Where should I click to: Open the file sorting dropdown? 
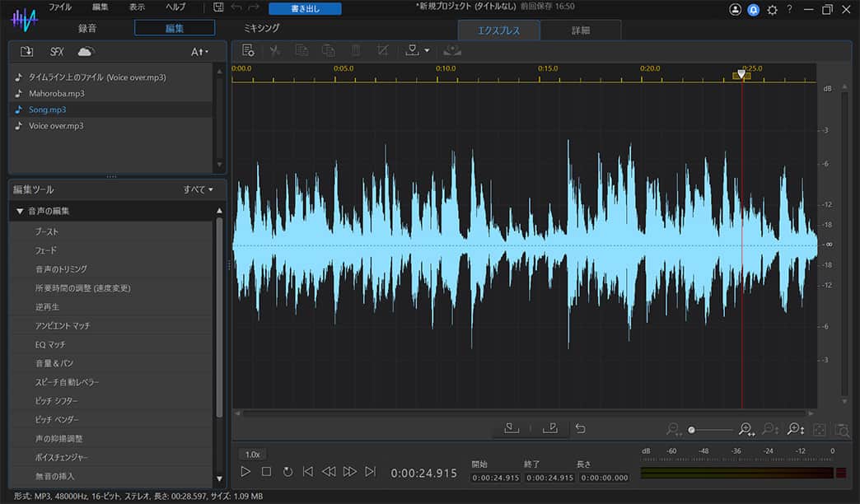(x=199, y=50)
